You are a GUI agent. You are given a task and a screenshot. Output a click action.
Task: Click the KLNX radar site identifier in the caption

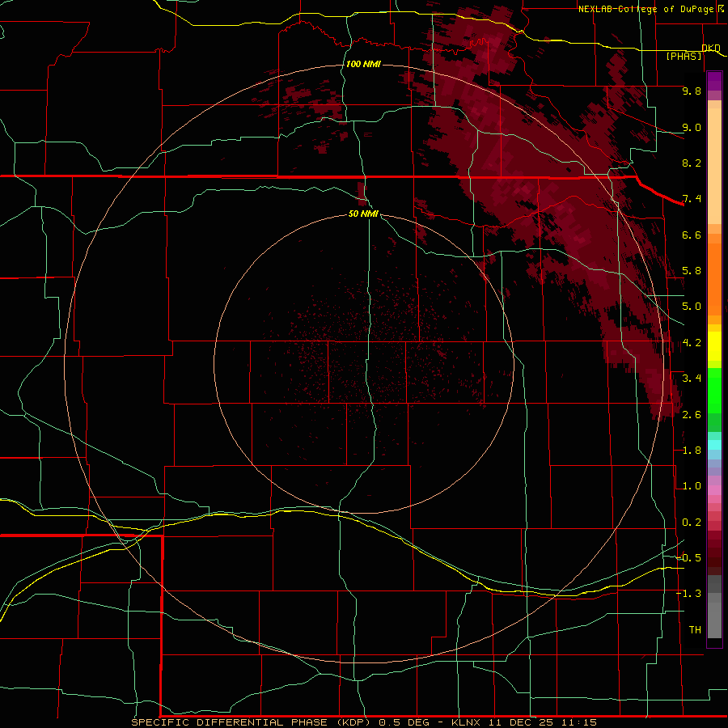click(467, 722)
